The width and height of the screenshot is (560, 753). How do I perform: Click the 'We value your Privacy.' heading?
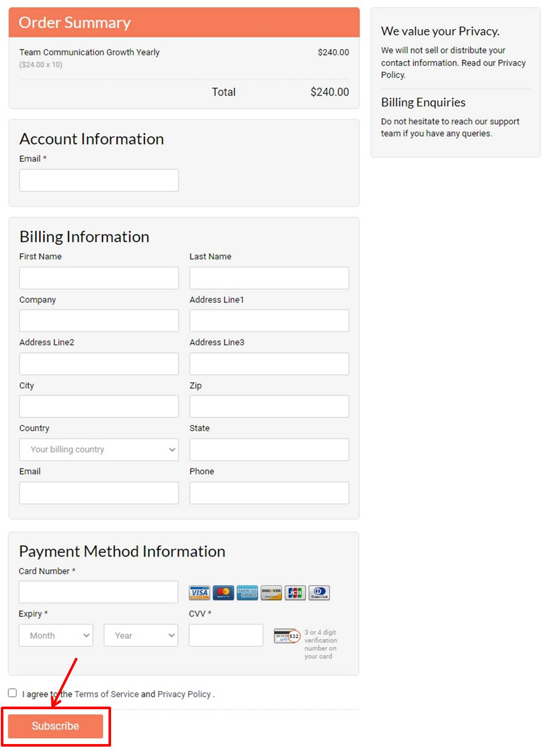pos(440,31)
